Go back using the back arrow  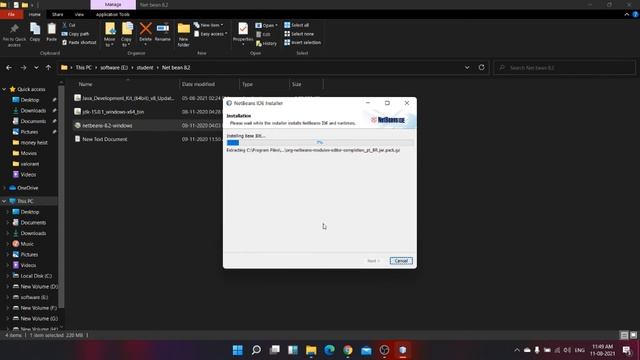[9, 67]
